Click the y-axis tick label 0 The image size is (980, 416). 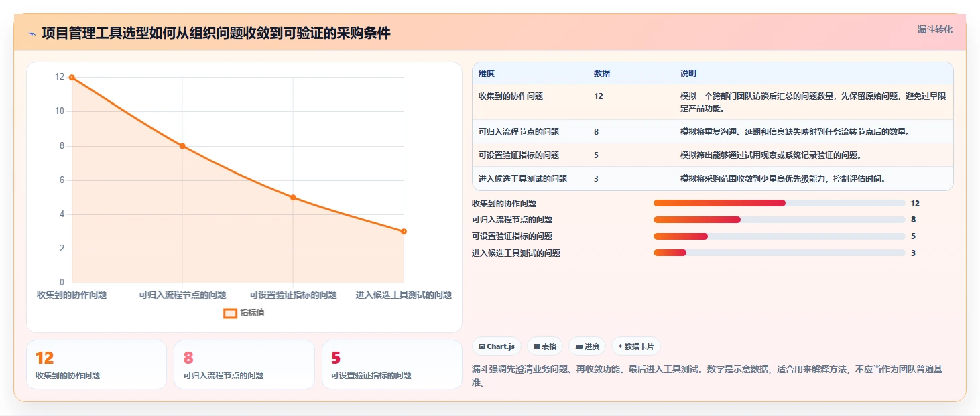tap(62, 283)
